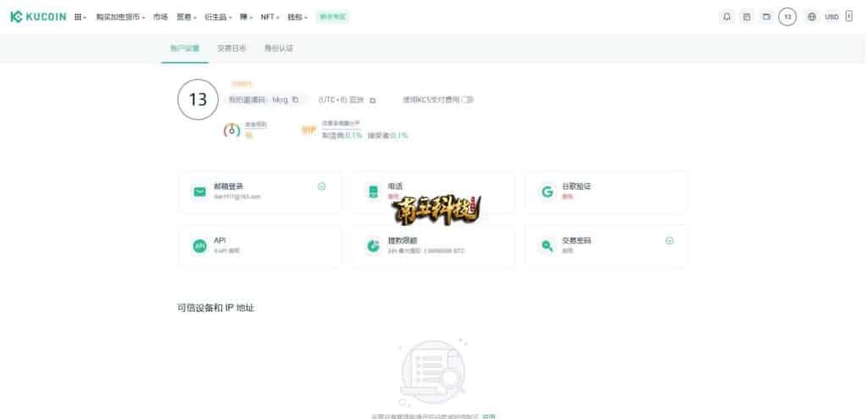
Task: Open the orders document icon in header
Action: coord(747,17)
